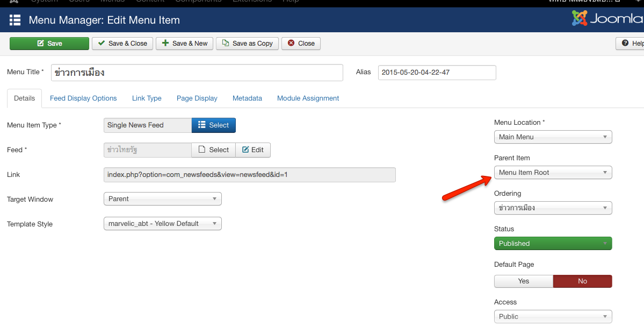Click the Close button with red icon
The image size is (644, 327).
point(301,44)
